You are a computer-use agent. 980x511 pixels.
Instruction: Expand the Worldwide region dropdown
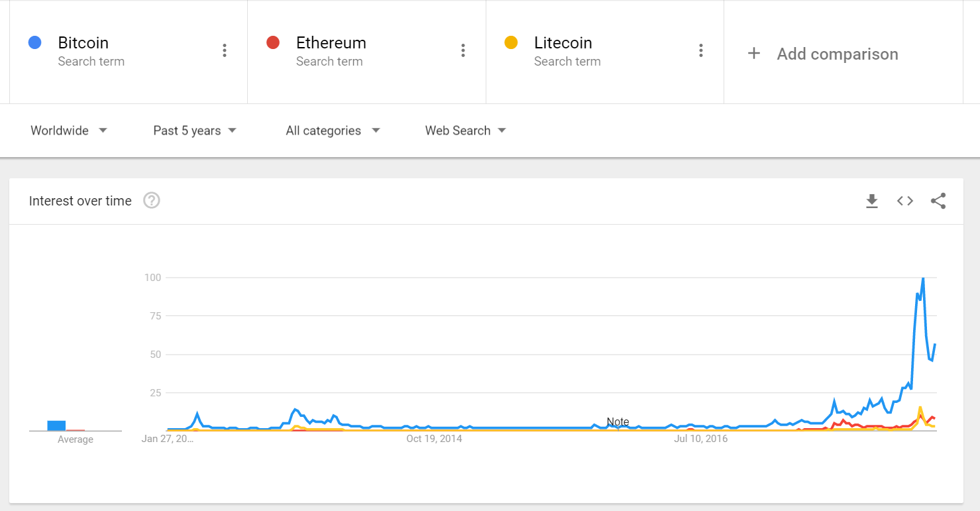click(x=69, y=131)
